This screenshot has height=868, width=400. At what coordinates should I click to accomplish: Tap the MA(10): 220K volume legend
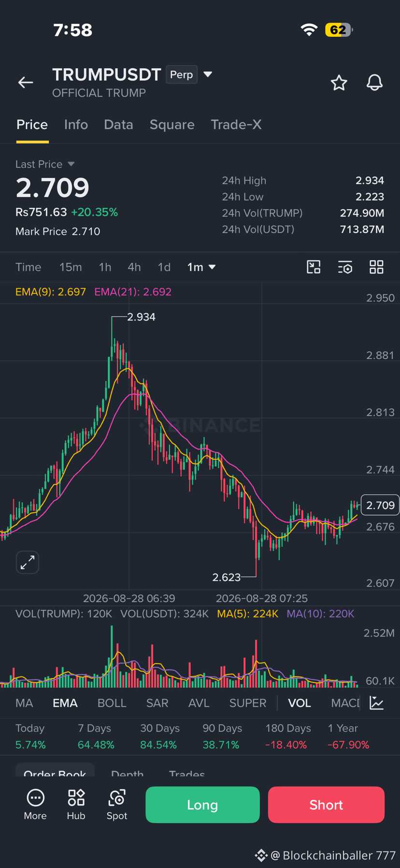pos(321,614)
